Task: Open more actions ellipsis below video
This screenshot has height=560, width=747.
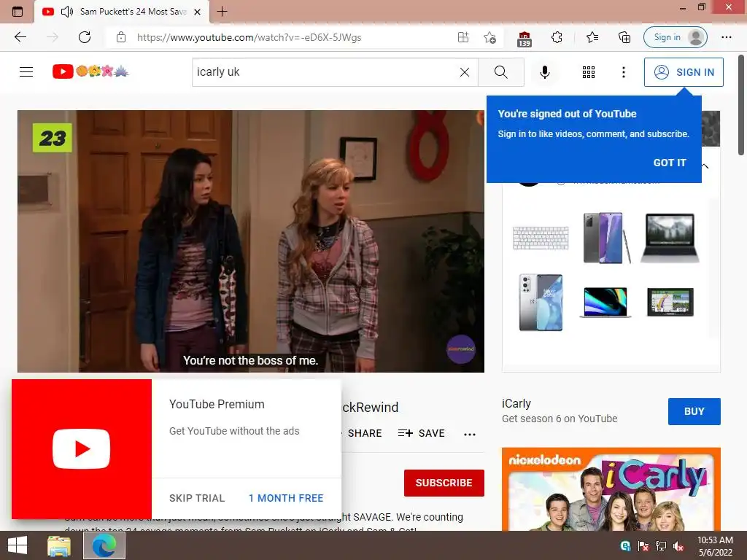Action: click(470, 435)
